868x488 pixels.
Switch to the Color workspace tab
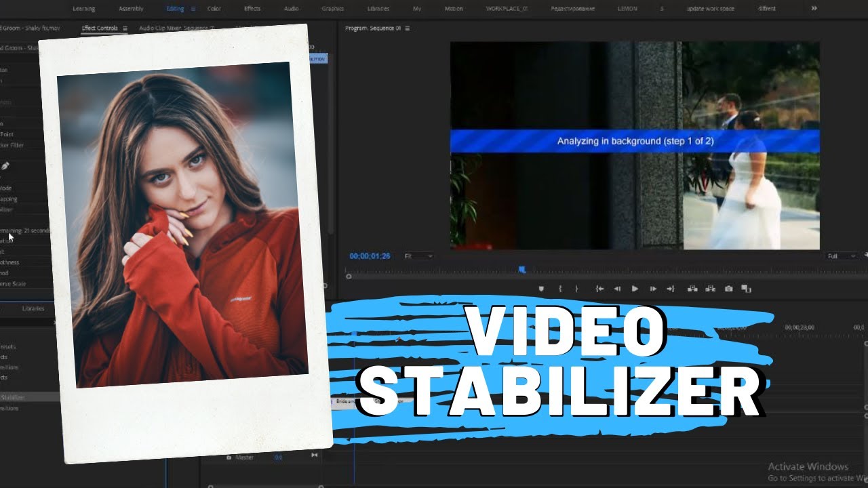214,9
